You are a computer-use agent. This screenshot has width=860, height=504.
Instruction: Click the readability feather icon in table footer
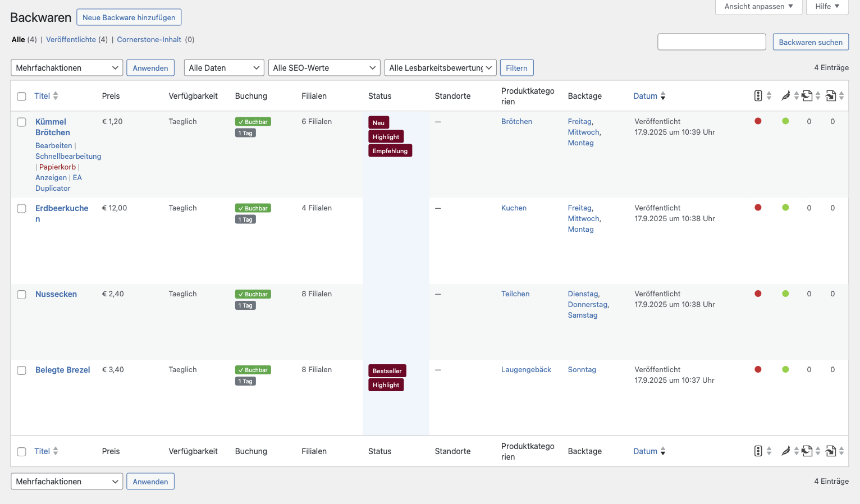[785, 451]
